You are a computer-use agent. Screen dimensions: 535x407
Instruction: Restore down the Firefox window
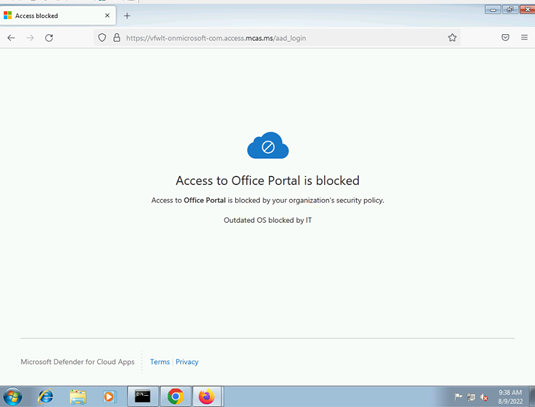coord(510,10)
